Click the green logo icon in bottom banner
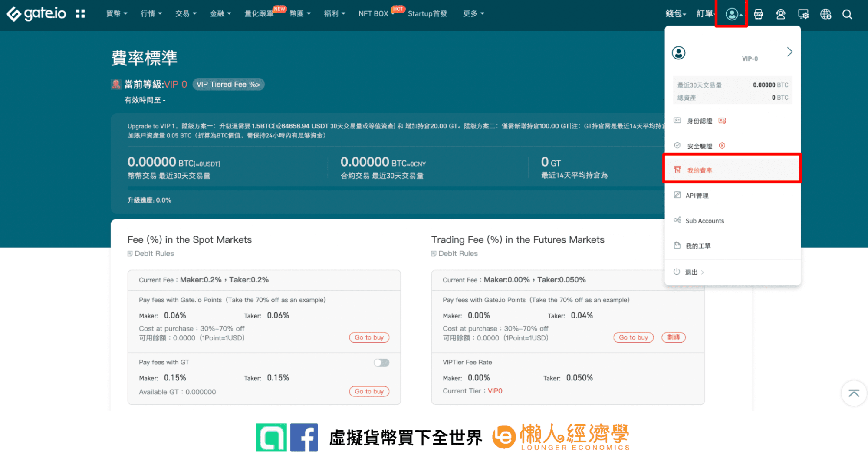 coord(271,437)
